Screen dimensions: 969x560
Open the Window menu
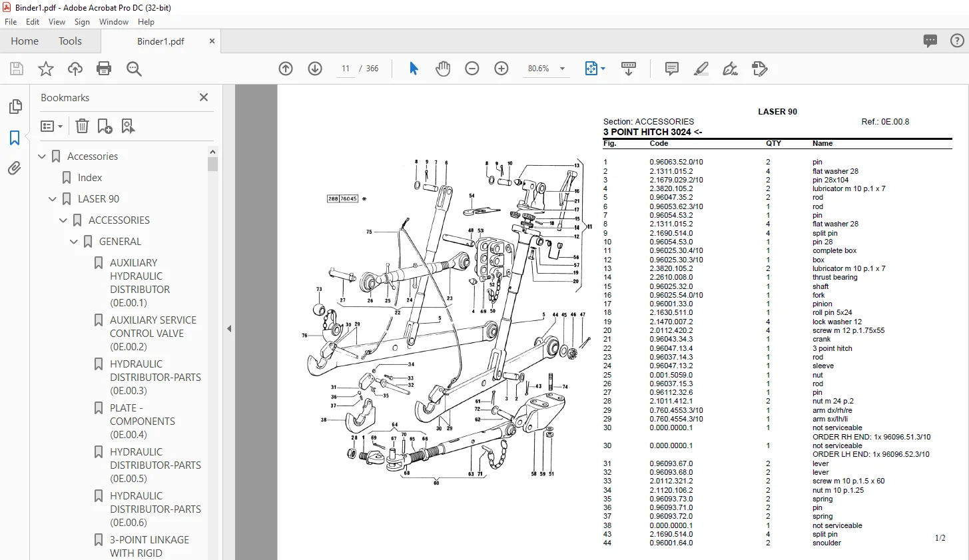point(114,22)
